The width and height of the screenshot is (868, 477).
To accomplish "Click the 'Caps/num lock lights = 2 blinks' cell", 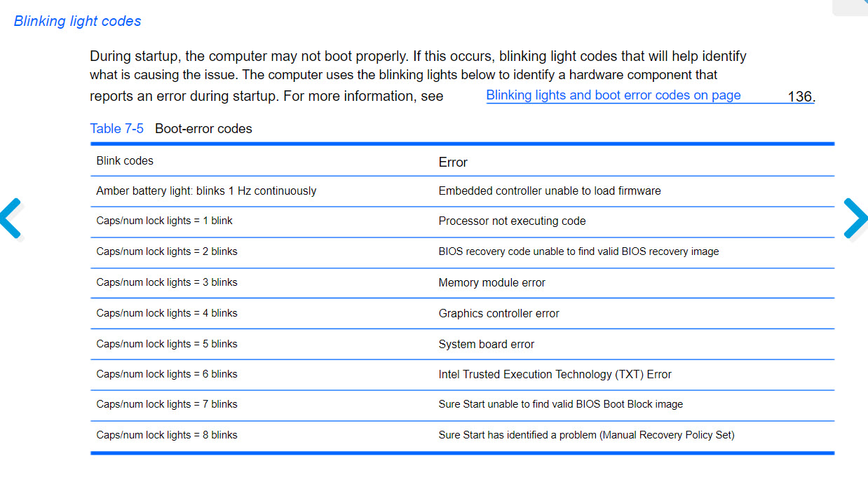I will pyautogui.click(x=167, y=251).
